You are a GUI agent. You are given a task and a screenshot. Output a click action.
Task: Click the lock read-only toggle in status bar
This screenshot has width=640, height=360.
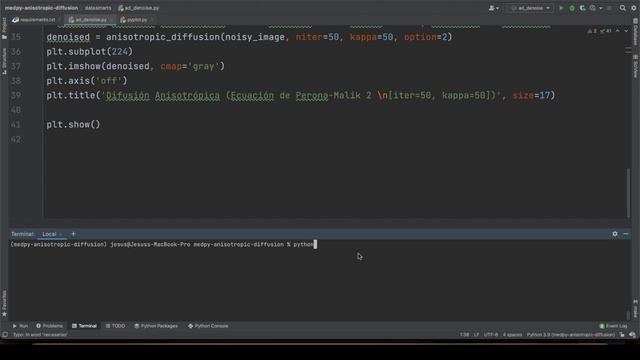(622, 335)
